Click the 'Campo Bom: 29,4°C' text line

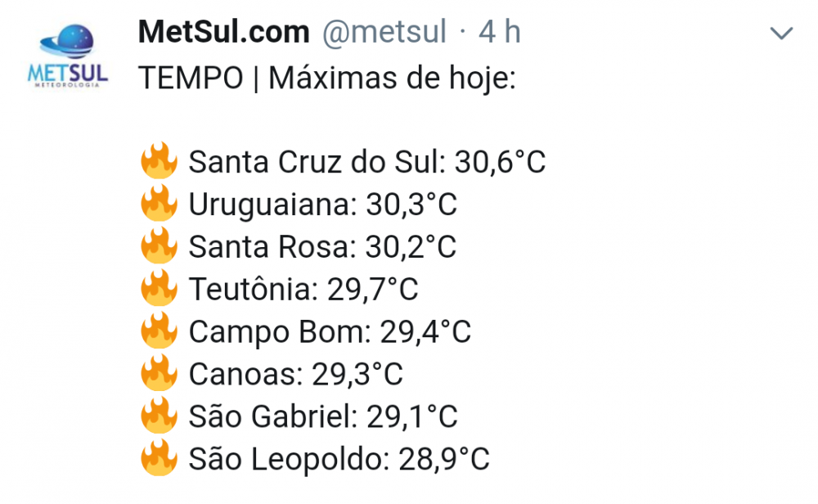pyautogui.click(x=330, y=332)
